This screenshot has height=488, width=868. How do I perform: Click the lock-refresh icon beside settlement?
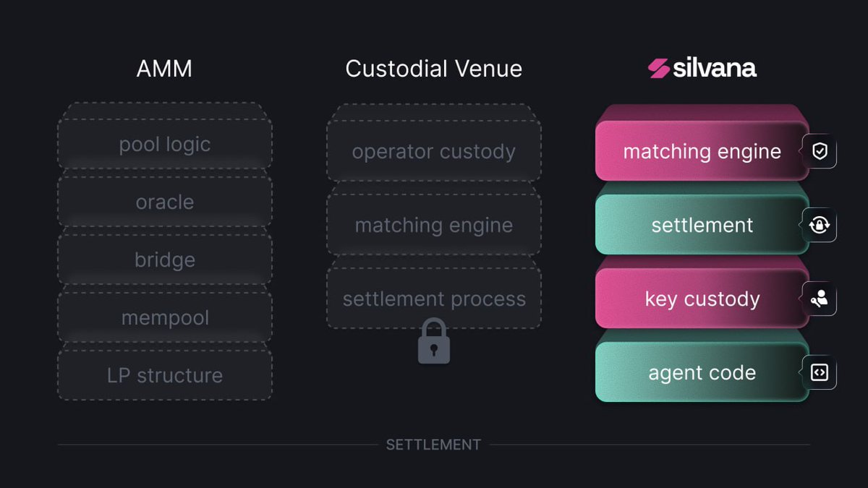(x=820, y=225)
